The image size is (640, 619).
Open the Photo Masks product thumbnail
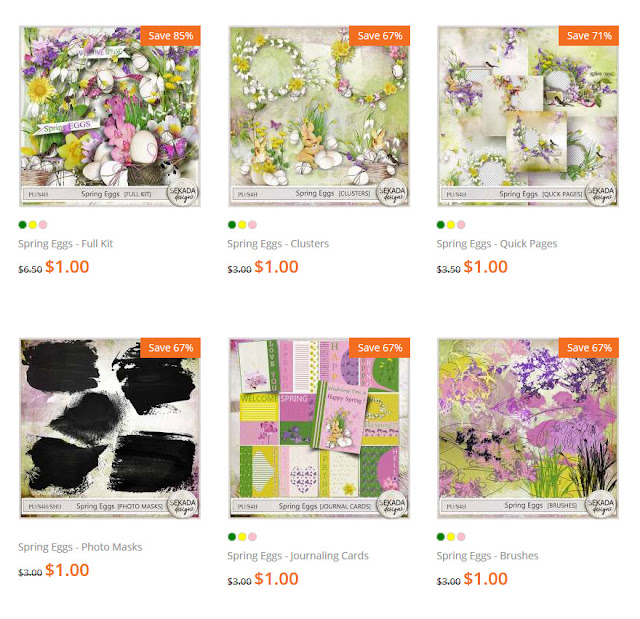tap(109, 428)
